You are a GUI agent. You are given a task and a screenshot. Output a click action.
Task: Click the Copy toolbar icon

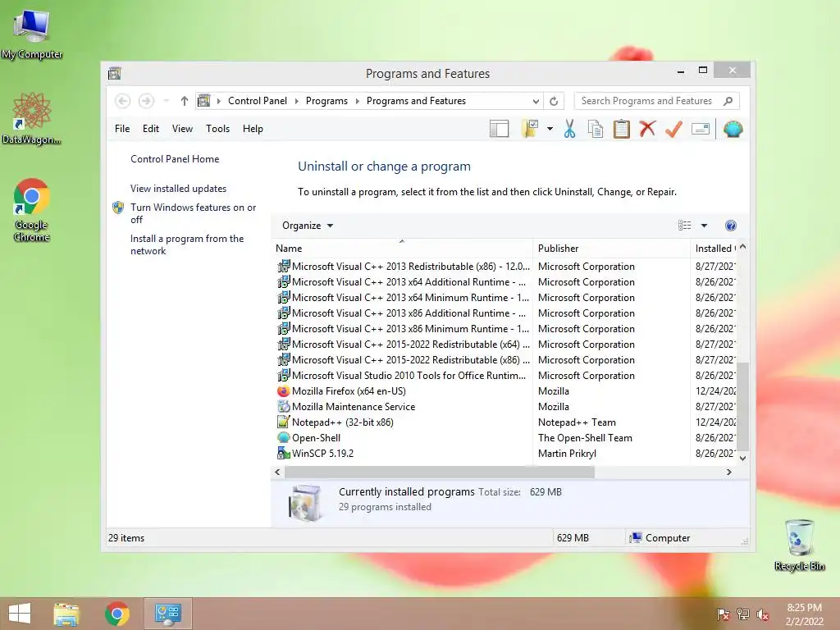pyautogui.click(x=596, y=129)
